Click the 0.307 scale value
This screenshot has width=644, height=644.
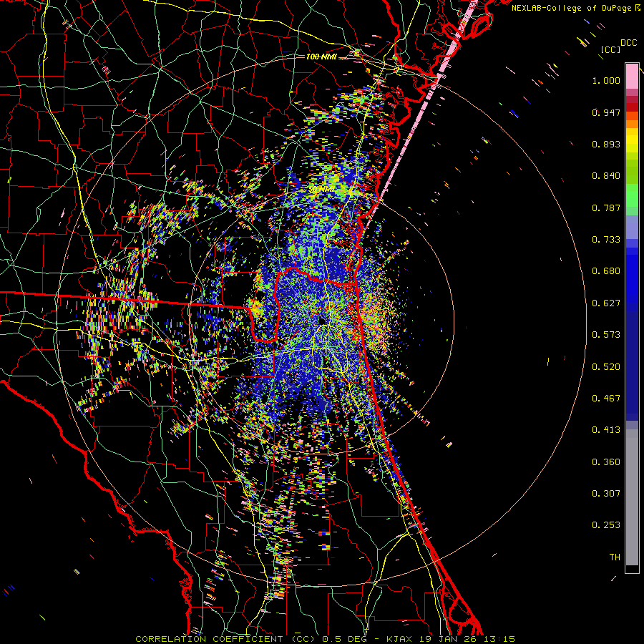606,494
